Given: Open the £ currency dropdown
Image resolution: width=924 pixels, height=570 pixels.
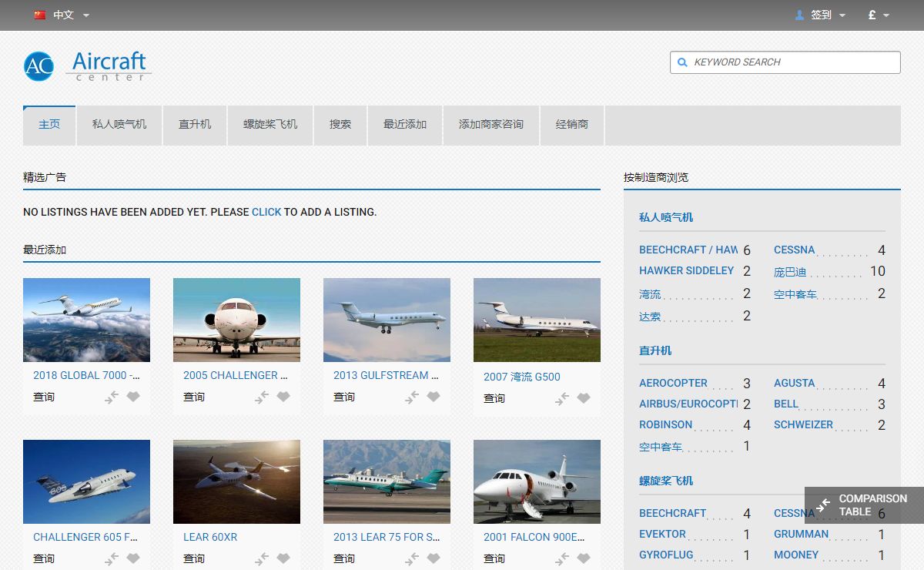Looking at the screenshot, I should point(879,15).
